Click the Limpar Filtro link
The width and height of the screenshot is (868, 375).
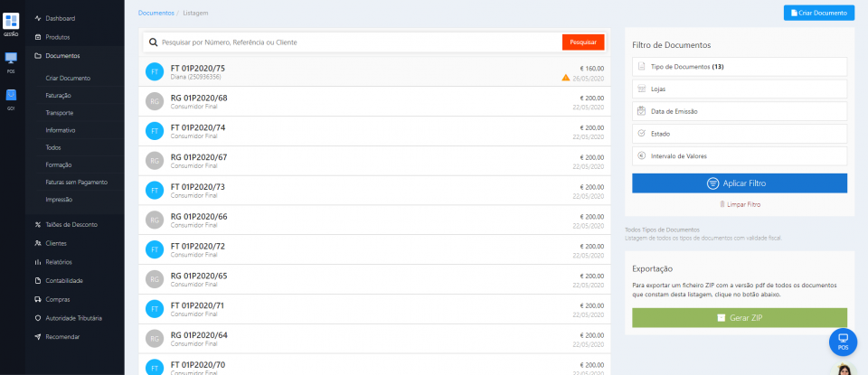point(740,204)
